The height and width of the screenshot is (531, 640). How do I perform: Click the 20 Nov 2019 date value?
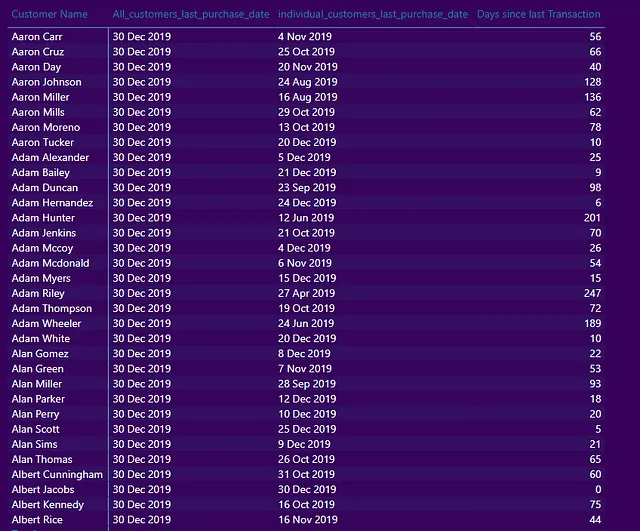[308, 67]
